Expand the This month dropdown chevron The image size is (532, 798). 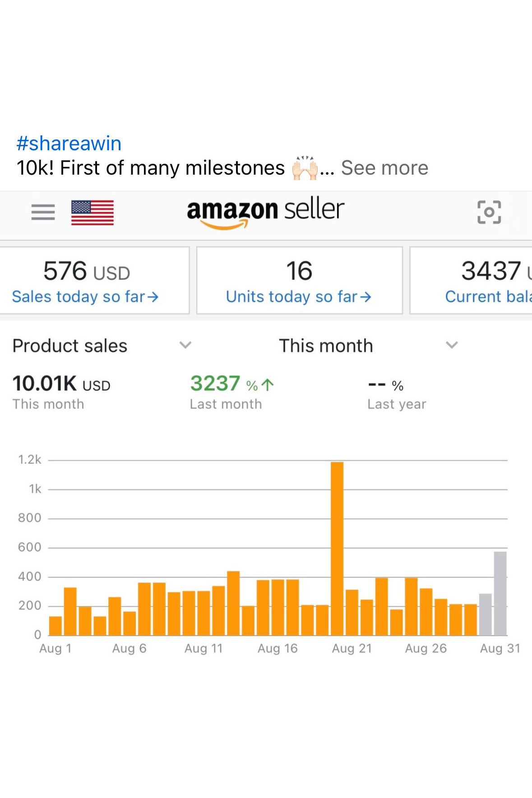tap(452, 345)
